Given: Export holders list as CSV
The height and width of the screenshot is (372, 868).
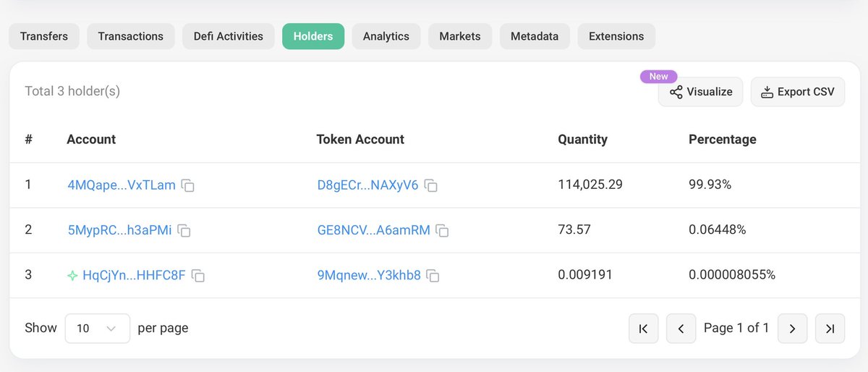Looking at the screenshot, I should point(797,92).
